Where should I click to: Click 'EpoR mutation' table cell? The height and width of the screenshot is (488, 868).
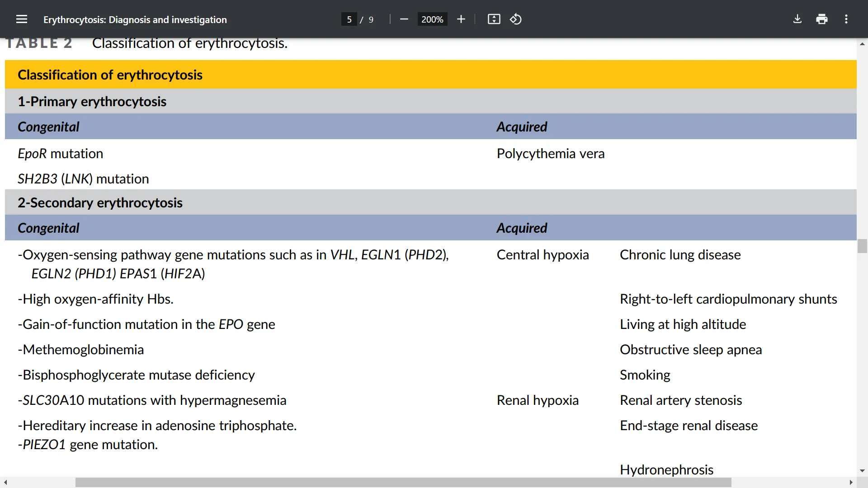point(61,154)
